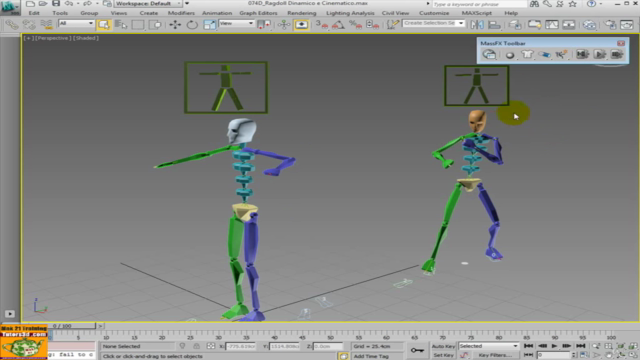
Task: Click the Save File icon
Action: click(56, 4)
